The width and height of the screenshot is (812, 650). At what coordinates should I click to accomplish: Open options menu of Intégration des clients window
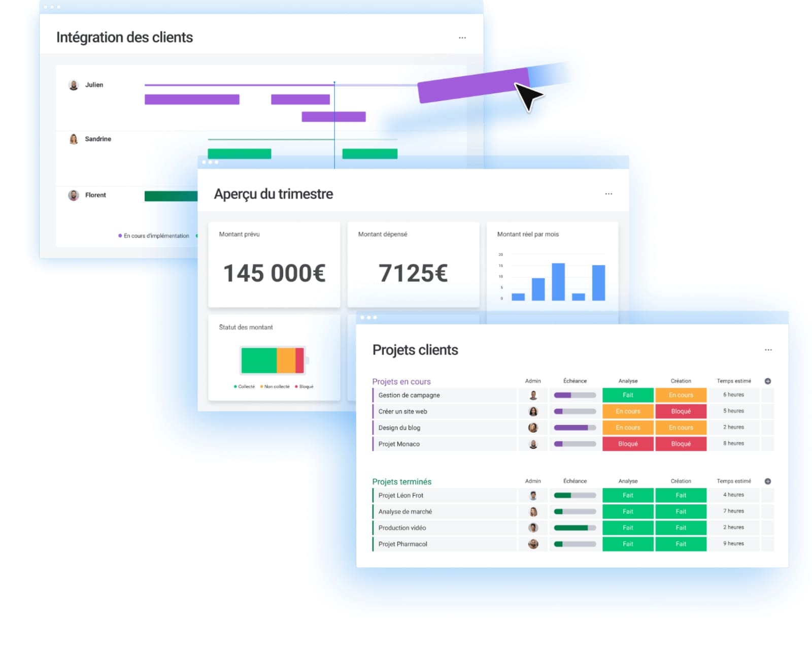tap(462, 38)
